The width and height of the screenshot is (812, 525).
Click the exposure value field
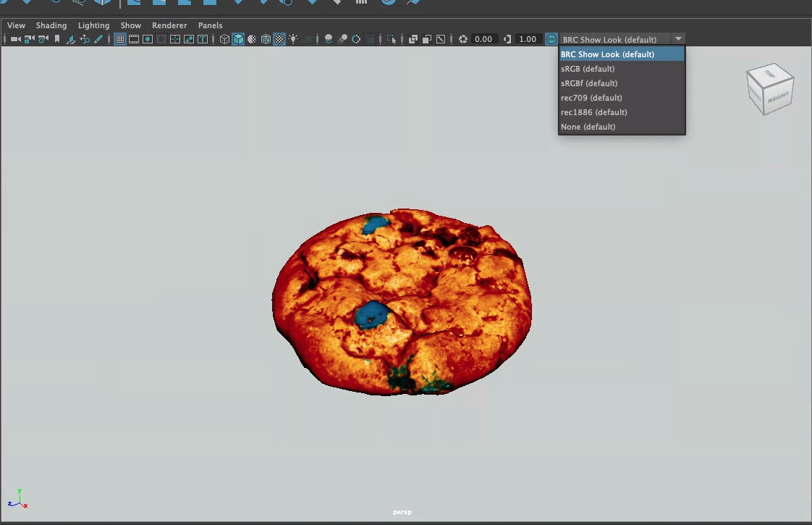483,39
